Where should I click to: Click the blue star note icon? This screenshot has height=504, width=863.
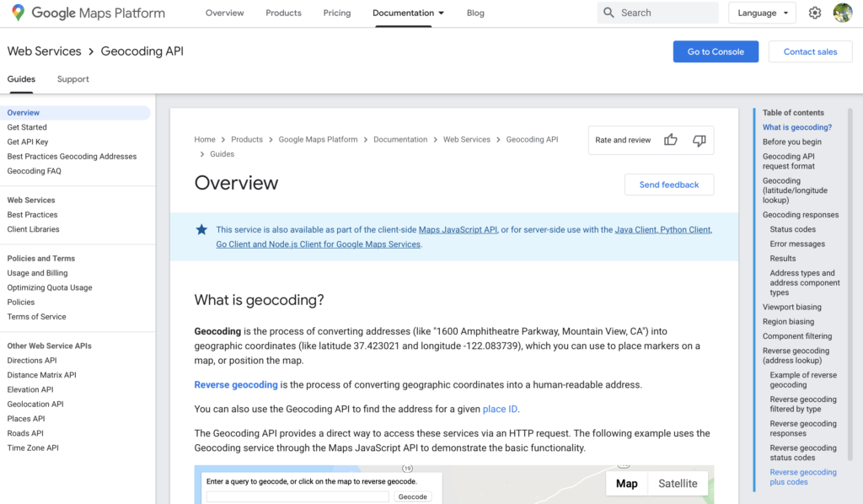pos(201,229)
